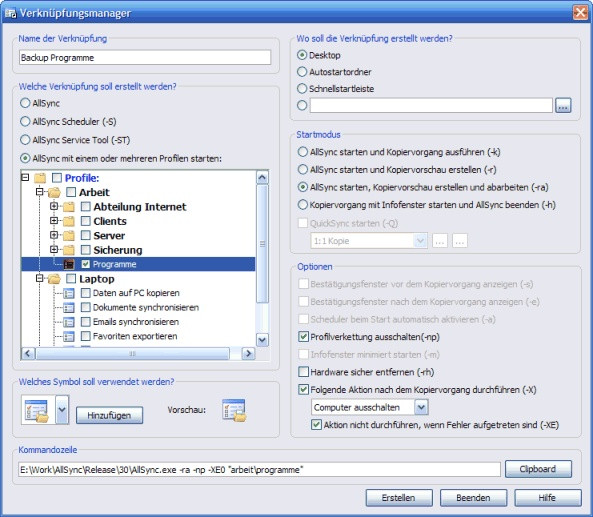
Task: Close the Verknüpfungsmanager window
Action: pos(580,12)
